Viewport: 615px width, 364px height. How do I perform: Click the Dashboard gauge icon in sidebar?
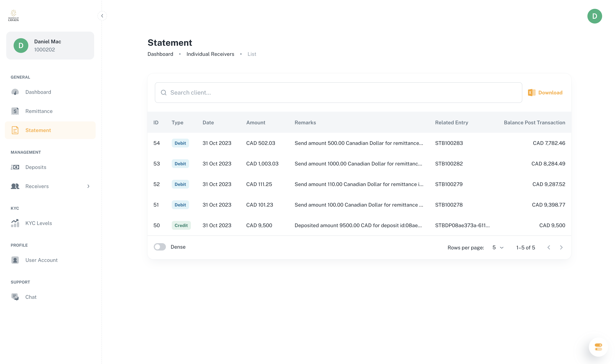(15, 92)
